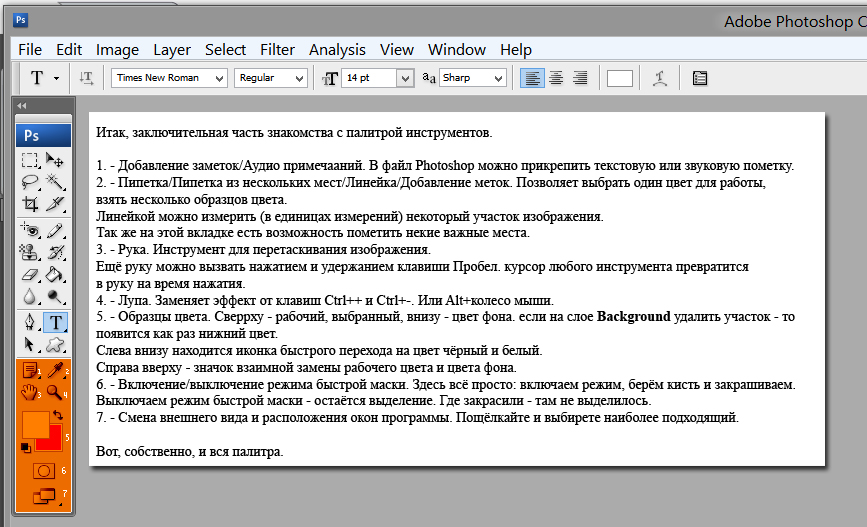Open the Edit menu
867x527 pixels.
click(x=69, y=50)
